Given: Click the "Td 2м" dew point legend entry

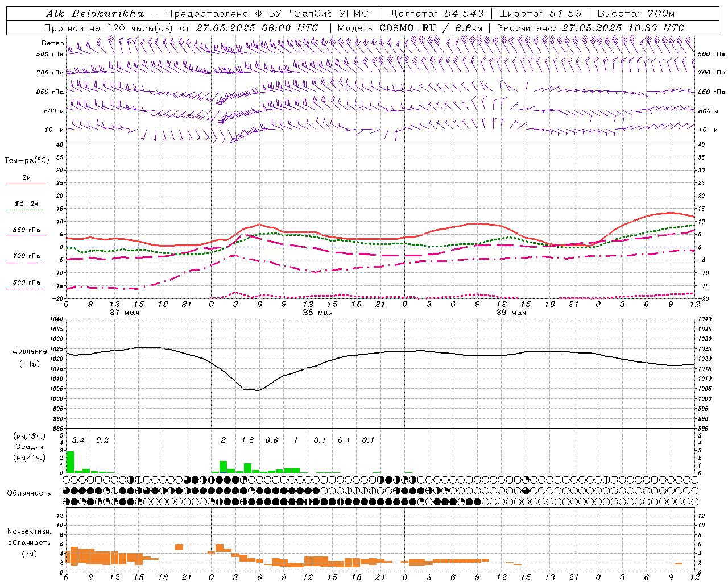Looking at the screenshot, I should click(27, 203).
